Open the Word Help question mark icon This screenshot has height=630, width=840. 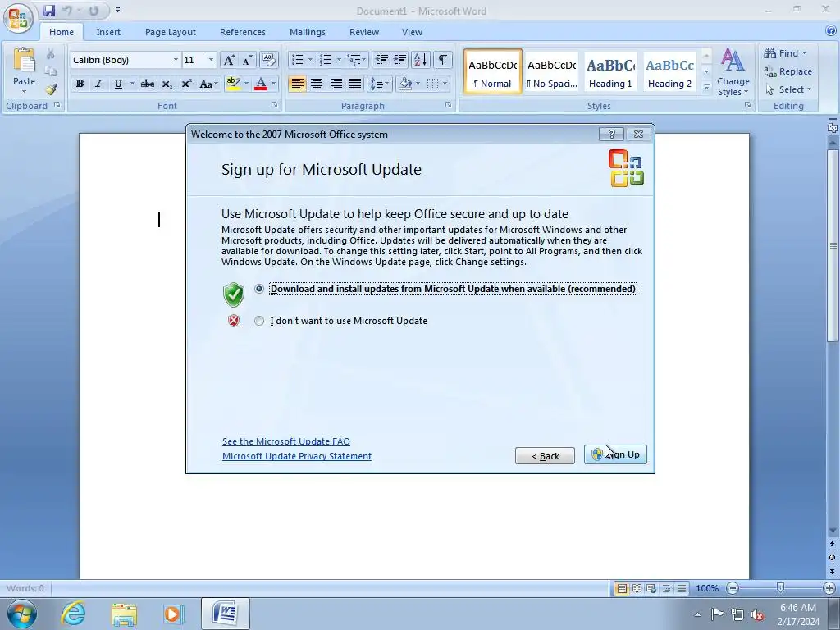[x=832, y=31]
